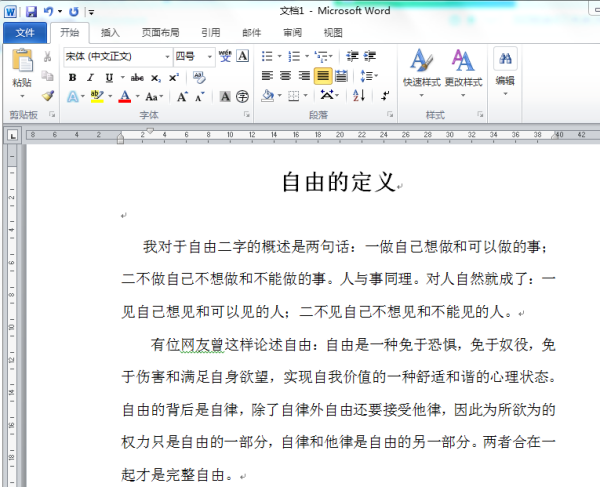Image resolution: width=600 pixels, height=487 pixels.
Task: Switch to the 插入 Insert tab
Action: click(110, 33)
